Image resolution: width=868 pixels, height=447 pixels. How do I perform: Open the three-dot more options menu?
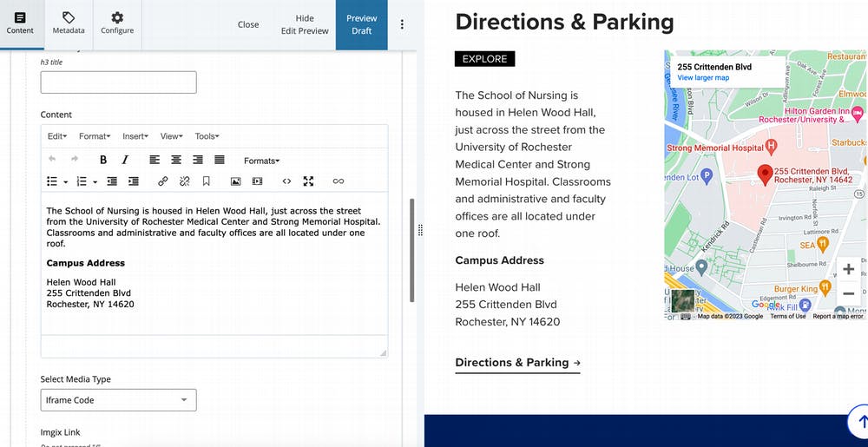pos(402,24)
